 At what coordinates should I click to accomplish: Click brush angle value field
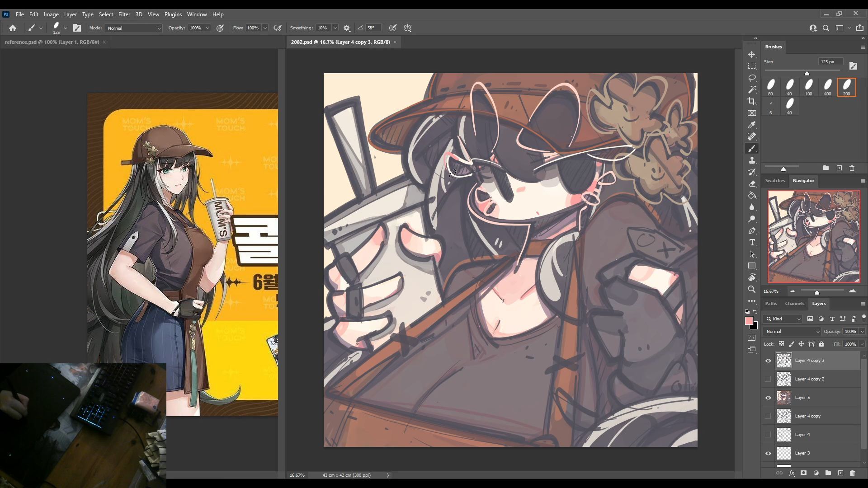373,28
